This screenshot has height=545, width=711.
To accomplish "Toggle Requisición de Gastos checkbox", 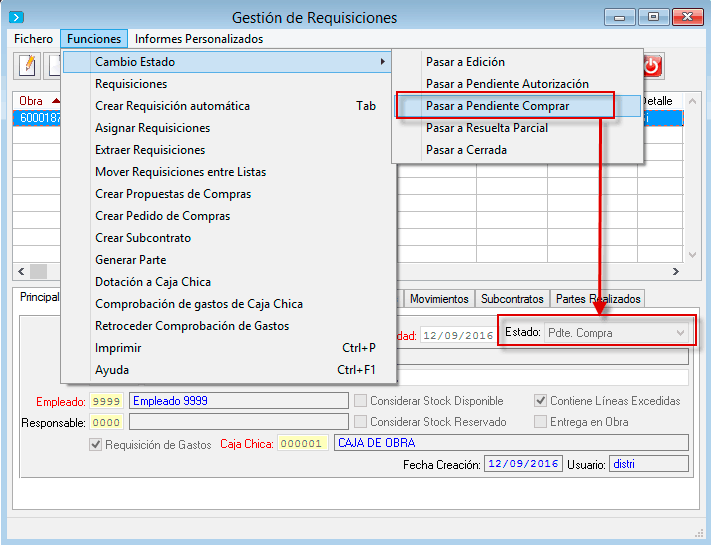I will 95,444.
